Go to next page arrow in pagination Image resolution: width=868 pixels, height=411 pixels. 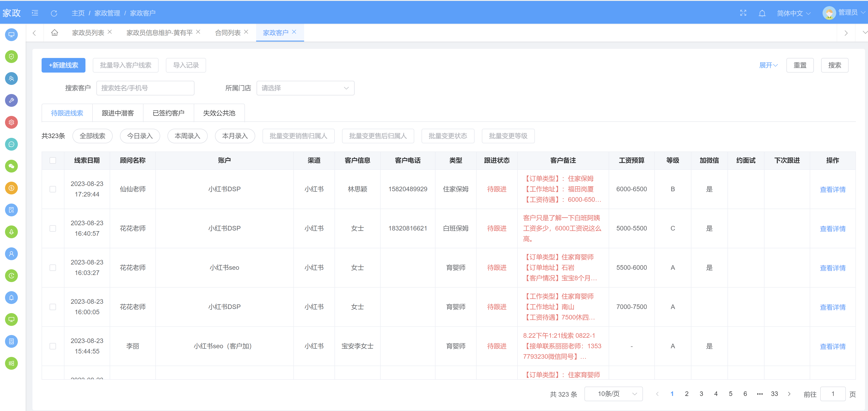coord(789,394)
